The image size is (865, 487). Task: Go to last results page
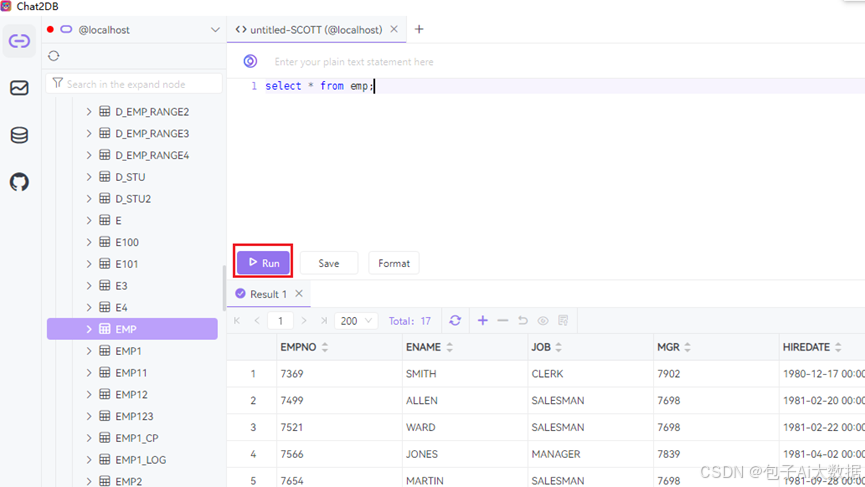[324, 320]
